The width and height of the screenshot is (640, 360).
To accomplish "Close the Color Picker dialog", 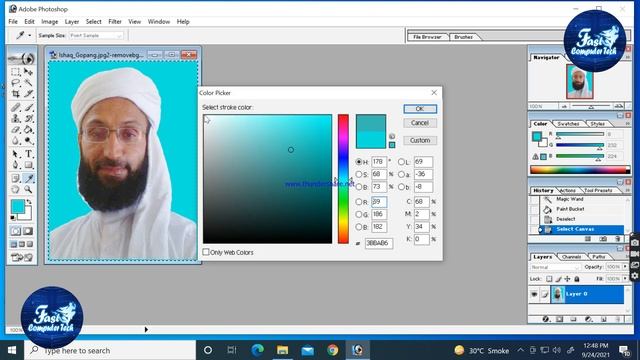I will coord(434,93).
